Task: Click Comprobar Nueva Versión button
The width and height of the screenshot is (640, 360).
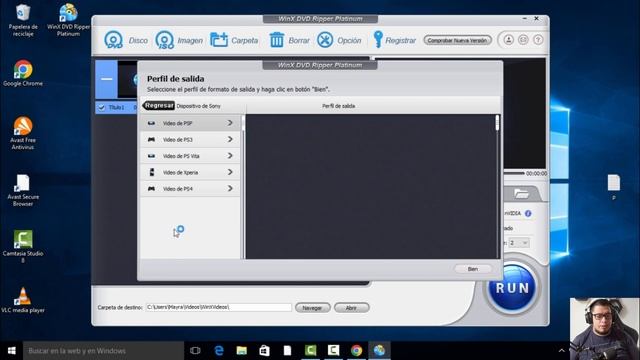Action: coord(457,40)
